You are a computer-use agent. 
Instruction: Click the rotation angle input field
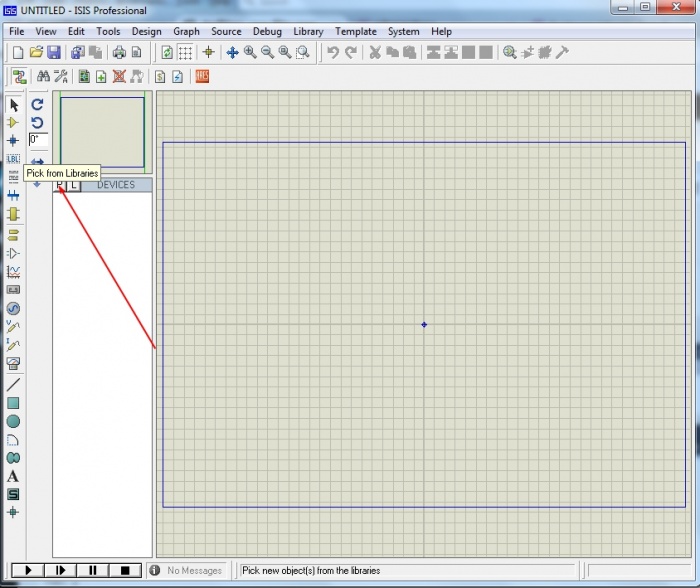pyautogui.click(x=37, y=140)
